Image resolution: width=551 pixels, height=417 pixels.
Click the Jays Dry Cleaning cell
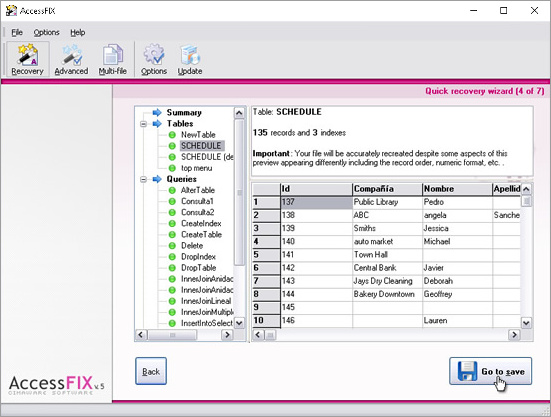click(x=387, y=281)
